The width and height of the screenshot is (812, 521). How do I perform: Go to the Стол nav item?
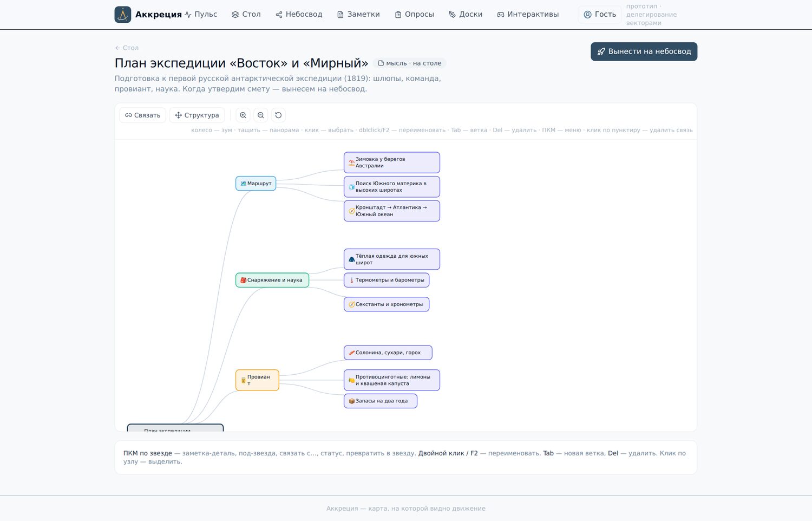pos(246,15)
